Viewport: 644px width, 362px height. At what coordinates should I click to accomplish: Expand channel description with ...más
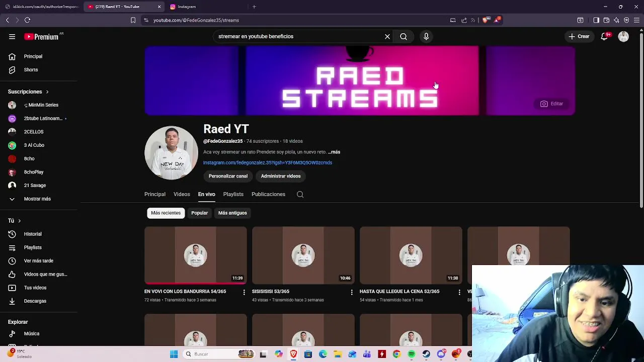[334, 152]
